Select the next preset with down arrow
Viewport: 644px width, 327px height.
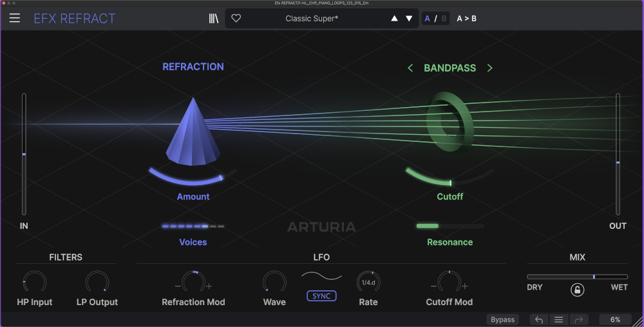[409, 19]
